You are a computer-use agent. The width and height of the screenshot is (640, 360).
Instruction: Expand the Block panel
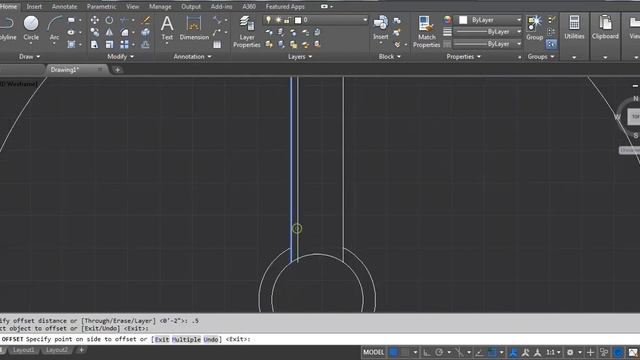click(389, 56)
